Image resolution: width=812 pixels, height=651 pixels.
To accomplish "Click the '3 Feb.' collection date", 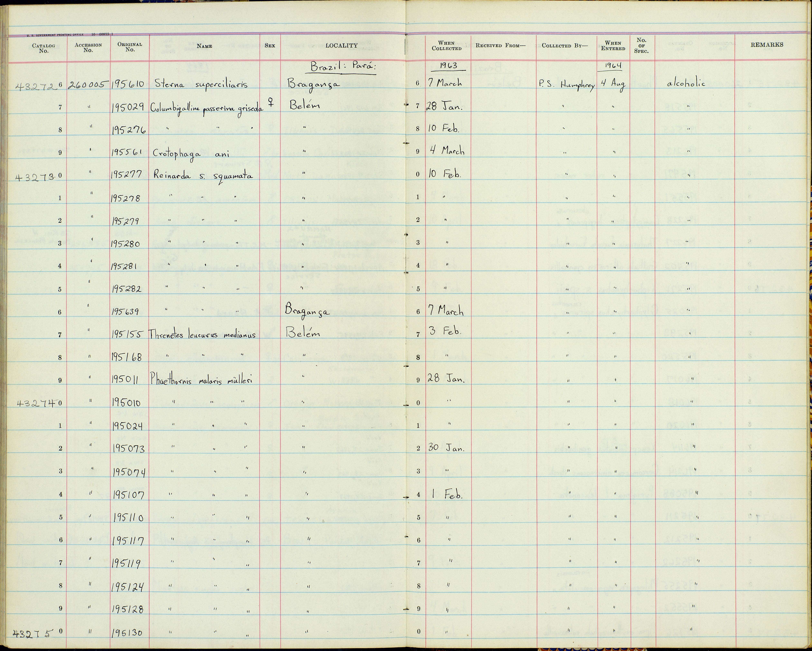I will coord(445,331).
